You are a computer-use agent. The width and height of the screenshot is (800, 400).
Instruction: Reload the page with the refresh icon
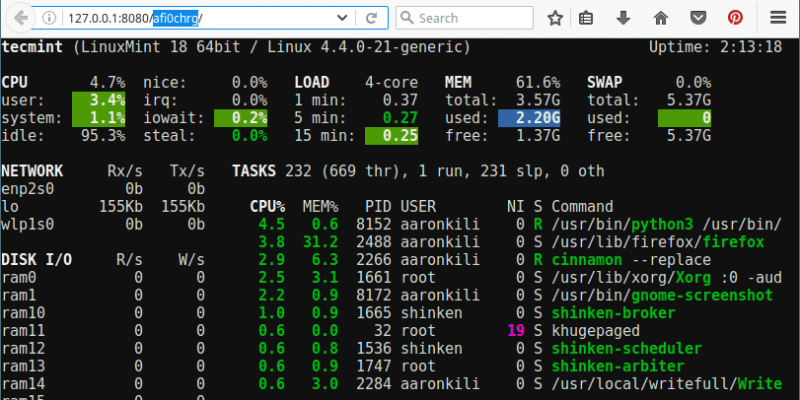click(371, 18)
